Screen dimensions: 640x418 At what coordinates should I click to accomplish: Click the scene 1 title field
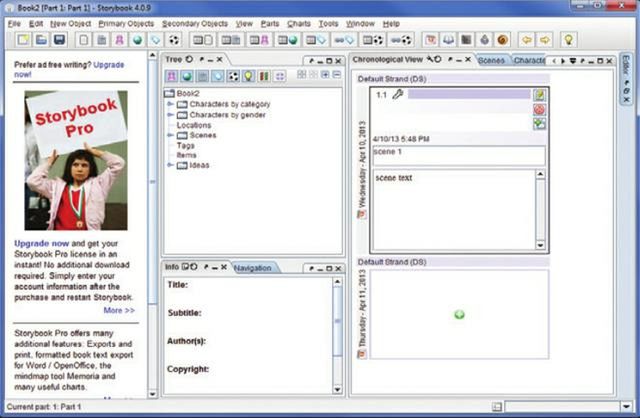459,156
